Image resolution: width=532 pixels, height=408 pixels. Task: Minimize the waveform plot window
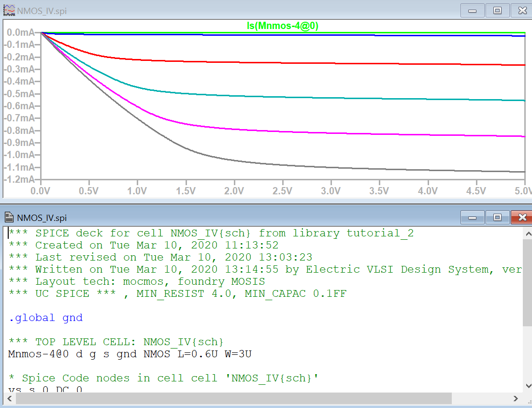pyautogui.click(x=472, y=10)
